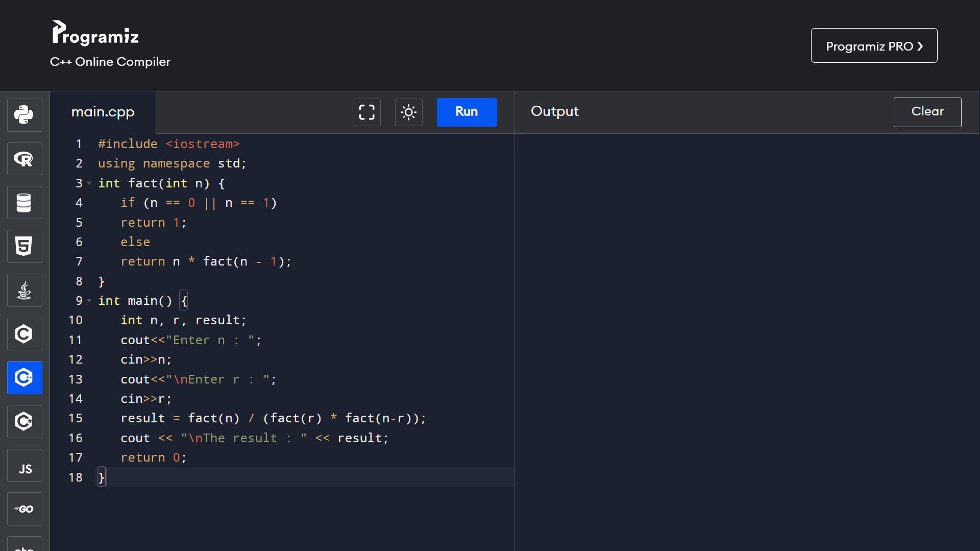Click the '\nThe result' cout line

[254, 438]
